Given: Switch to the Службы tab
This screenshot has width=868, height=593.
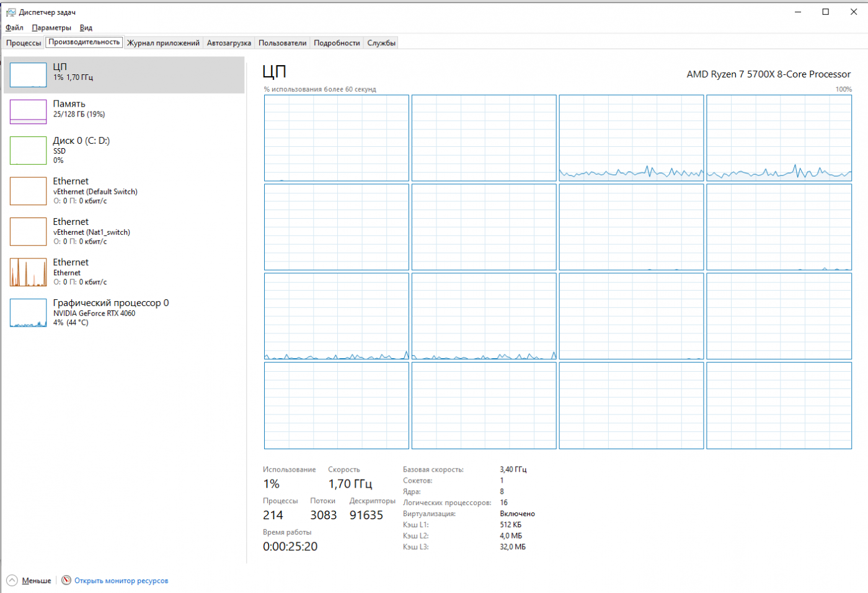Looking at the screenshot, I should (x=381, y=43).
